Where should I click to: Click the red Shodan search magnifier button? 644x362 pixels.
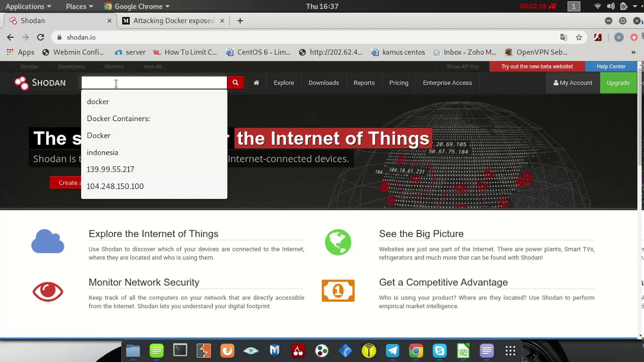(x=235, y=82)
